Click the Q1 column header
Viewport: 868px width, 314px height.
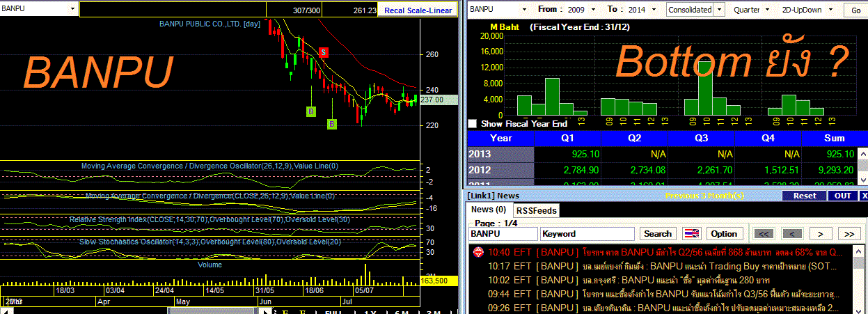pyautogui.click(x=568, y=138)
